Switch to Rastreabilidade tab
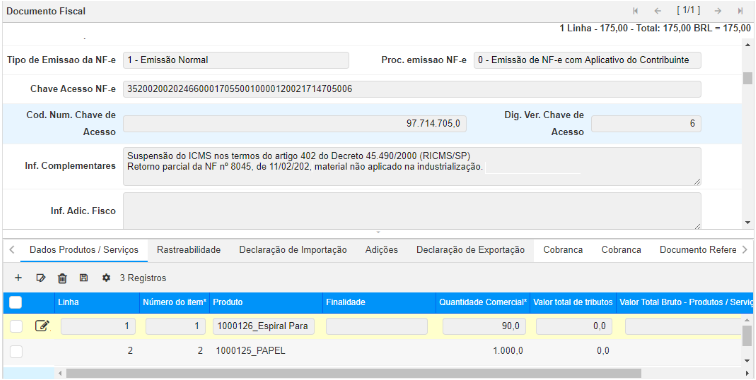 (189, 250)
